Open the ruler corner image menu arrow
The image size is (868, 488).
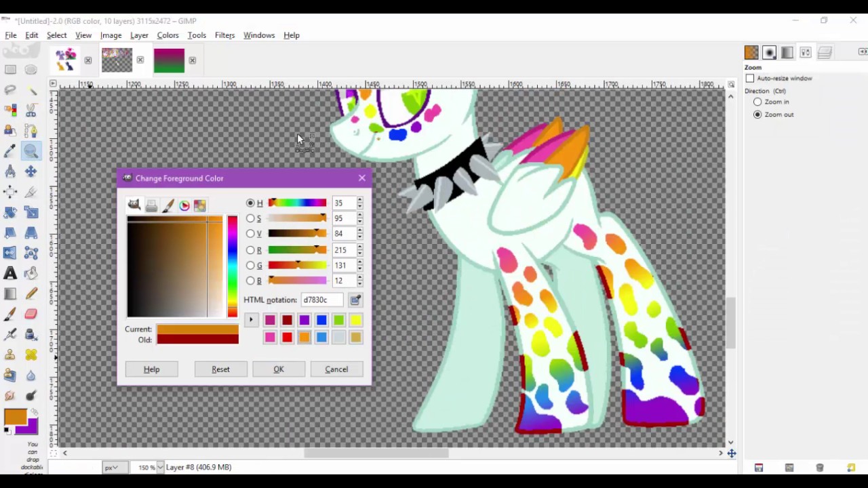pyautogui.click(x=53, y=83)
